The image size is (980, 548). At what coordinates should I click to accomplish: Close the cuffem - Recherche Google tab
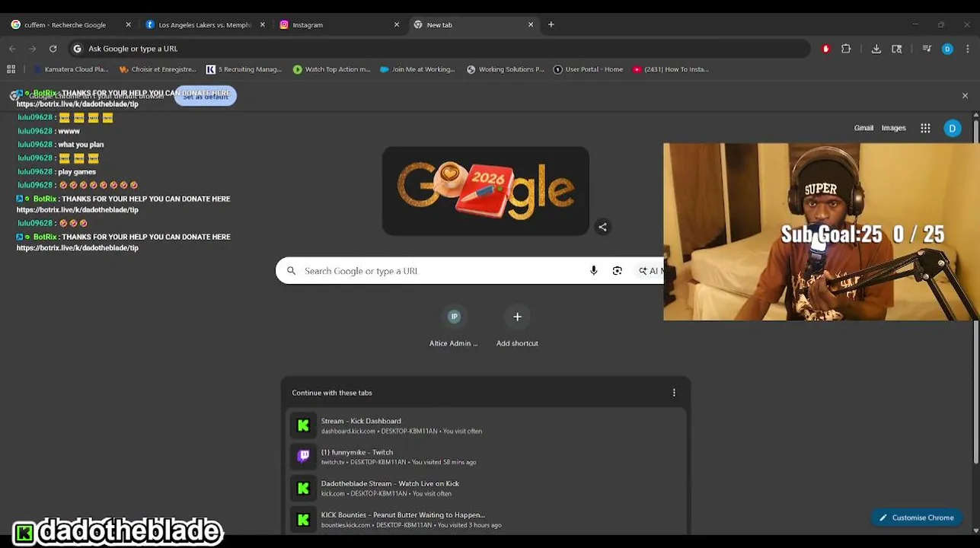click(x=128, y=25)
